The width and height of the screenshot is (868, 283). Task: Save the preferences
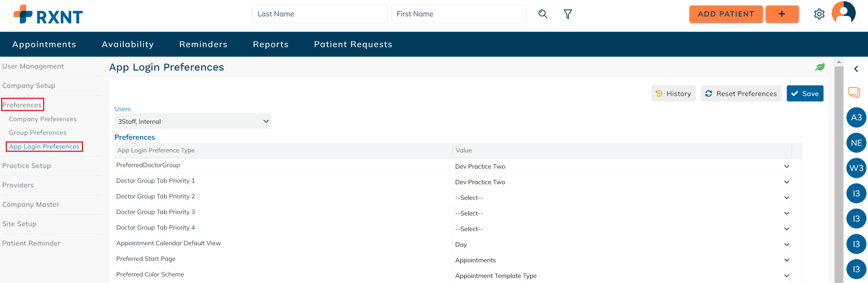point(805,94)
